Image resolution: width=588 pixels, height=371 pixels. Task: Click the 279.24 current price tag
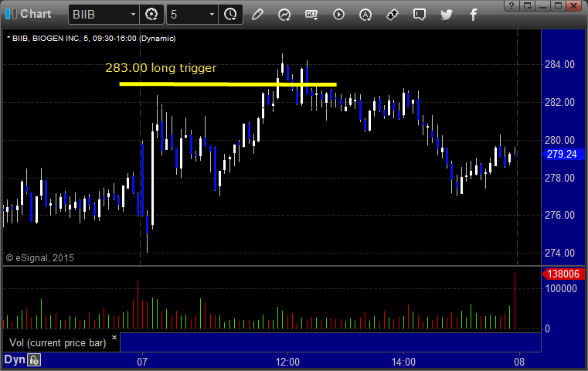[x=562, y=154]
